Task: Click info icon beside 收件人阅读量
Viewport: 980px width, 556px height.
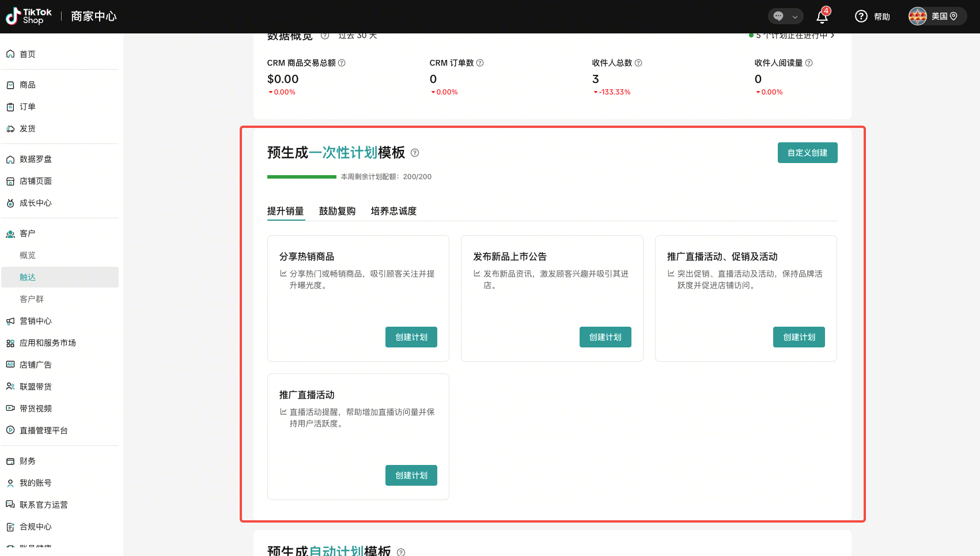Action: click(x=809, y=63)
